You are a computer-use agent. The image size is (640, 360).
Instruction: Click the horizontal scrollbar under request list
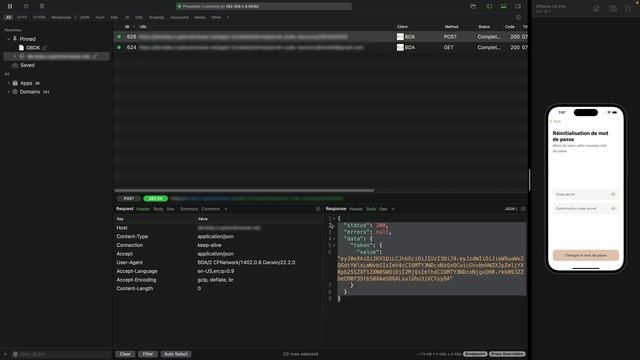coord(244,190)
